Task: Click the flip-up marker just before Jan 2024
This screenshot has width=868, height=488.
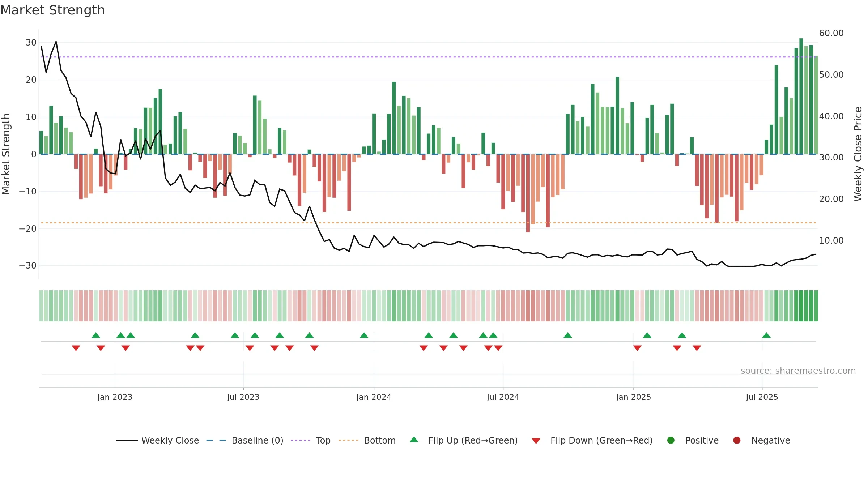Action: click(364, 335)
